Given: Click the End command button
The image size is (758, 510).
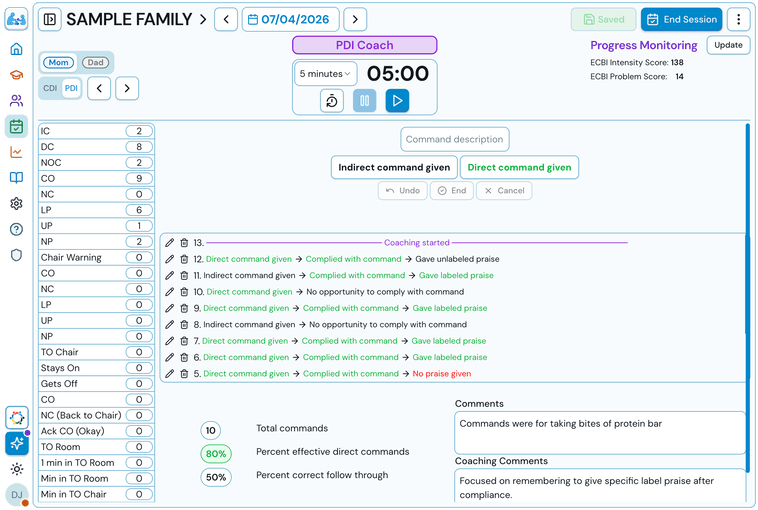Looking at the screenshot, I should [x=452, y=190].
